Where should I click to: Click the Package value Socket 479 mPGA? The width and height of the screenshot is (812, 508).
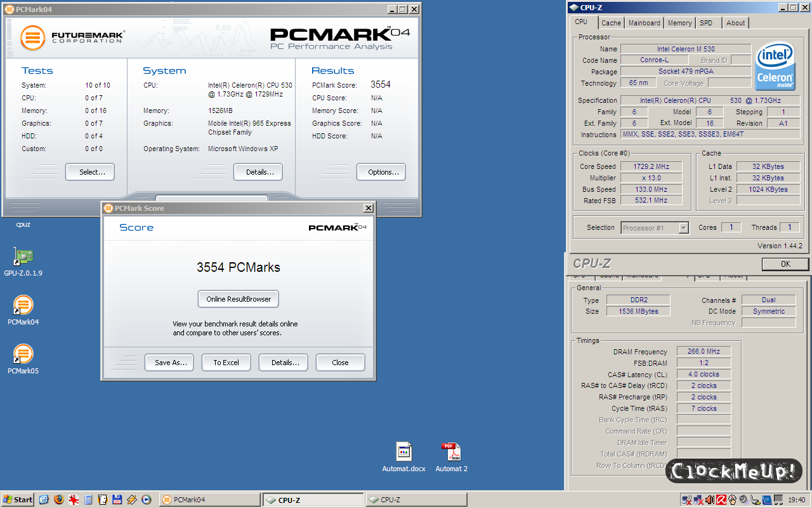point(686,72)
